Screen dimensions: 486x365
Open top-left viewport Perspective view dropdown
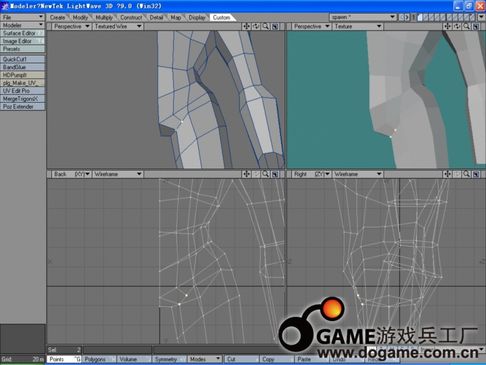click(x=71, y=26)
